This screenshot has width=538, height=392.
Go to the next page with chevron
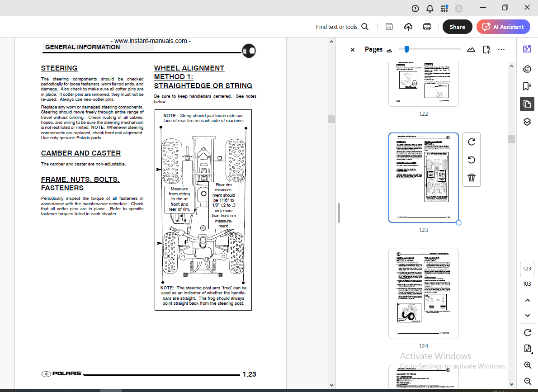point(527,315)
